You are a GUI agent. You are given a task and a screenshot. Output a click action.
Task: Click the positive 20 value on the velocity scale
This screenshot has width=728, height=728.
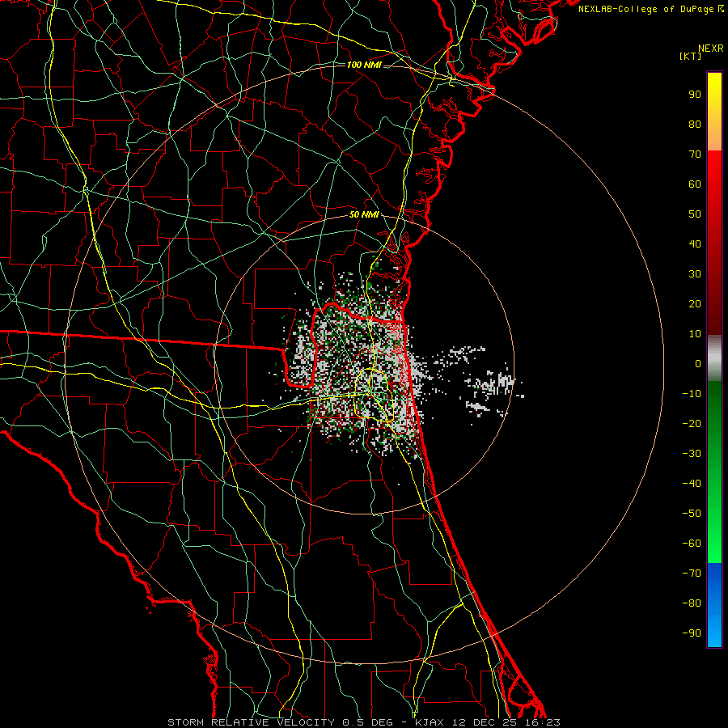pos(695,304)
